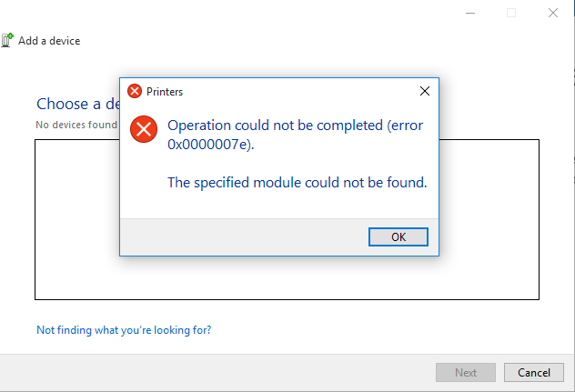Click the error 0x0000007e message text
The image size is (575, 392).
(295, 135)
